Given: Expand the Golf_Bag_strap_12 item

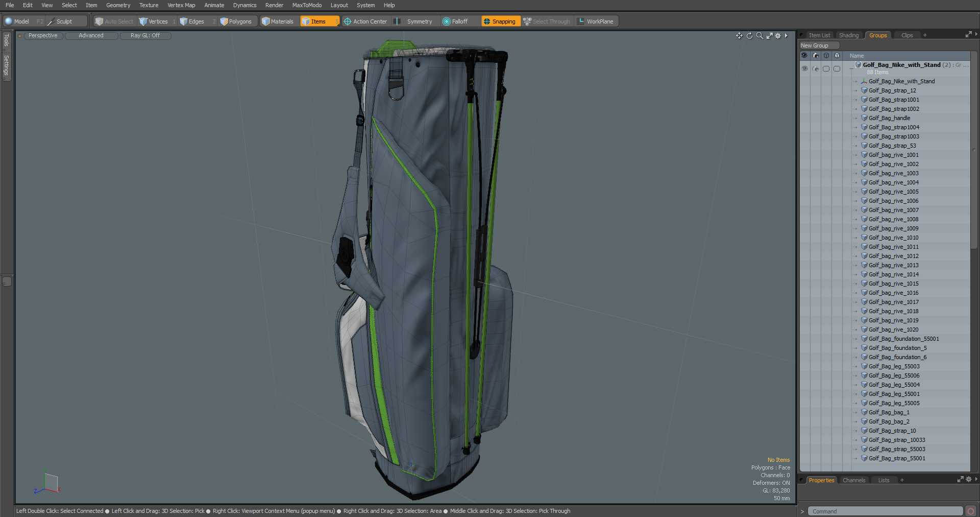Looking at the screenshot, I should pyautogui.click(x=856, y=91).
